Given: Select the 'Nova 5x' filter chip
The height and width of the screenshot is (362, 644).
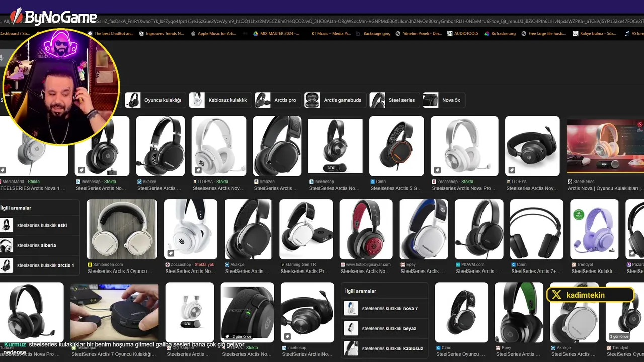Looking at the screenshot, I should click(x=444, y=100).
